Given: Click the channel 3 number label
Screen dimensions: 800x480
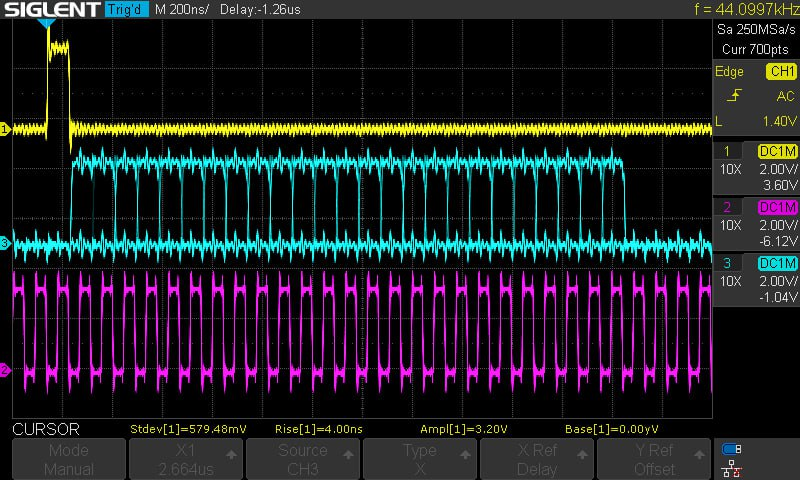Looking at the screenshot, I should click(x=727, y=263).
